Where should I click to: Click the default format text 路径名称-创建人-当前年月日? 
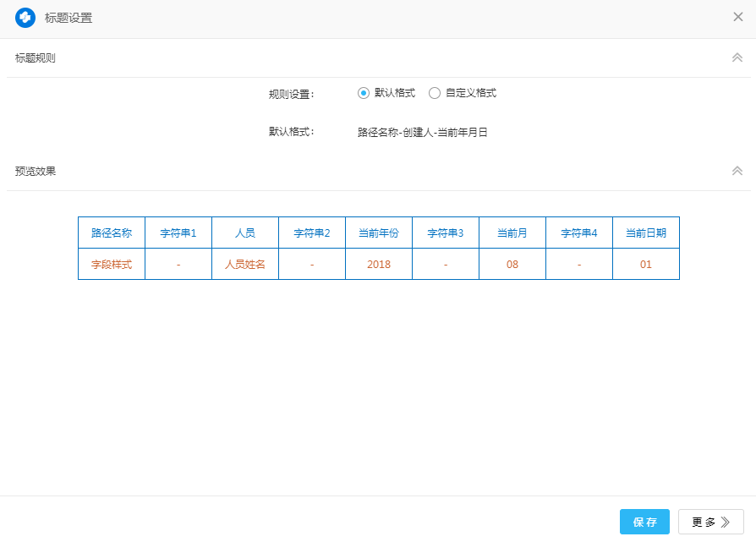pyautogui.click(x=423, y=132)
